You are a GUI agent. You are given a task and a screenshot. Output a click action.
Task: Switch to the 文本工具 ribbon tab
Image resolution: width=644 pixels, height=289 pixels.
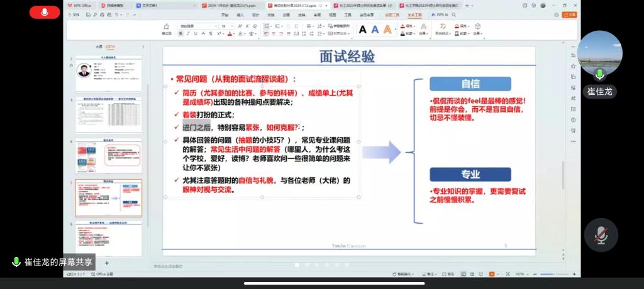tap(415, 14)
